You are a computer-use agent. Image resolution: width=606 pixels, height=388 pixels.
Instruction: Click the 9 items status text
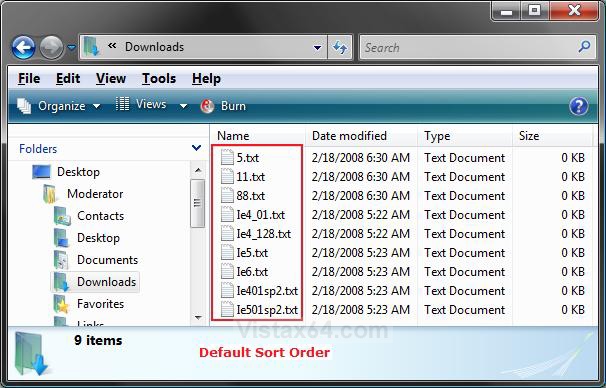coord(98,340)
